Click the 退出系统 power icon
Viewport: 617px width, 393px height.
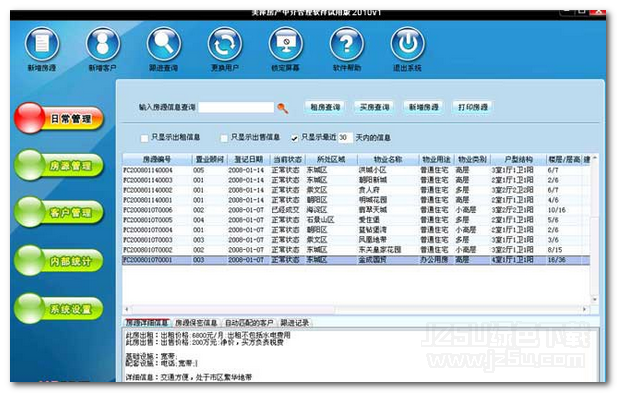pos(408,44)
